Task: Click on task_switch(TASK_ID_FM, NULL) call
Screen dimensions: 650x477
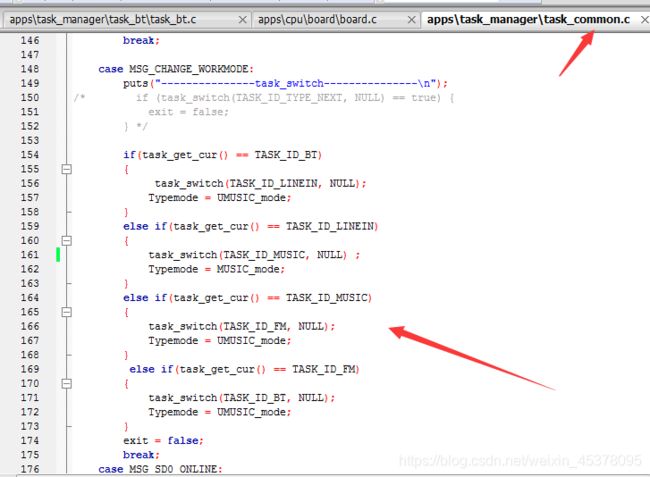Action: point(241,326)
